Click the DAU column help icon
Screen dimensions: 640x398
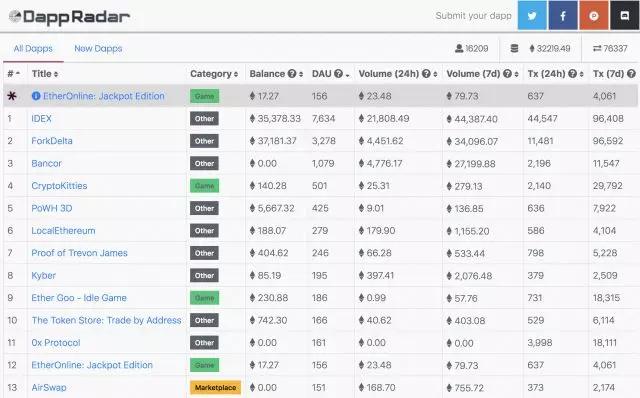[x=338, y=74]
